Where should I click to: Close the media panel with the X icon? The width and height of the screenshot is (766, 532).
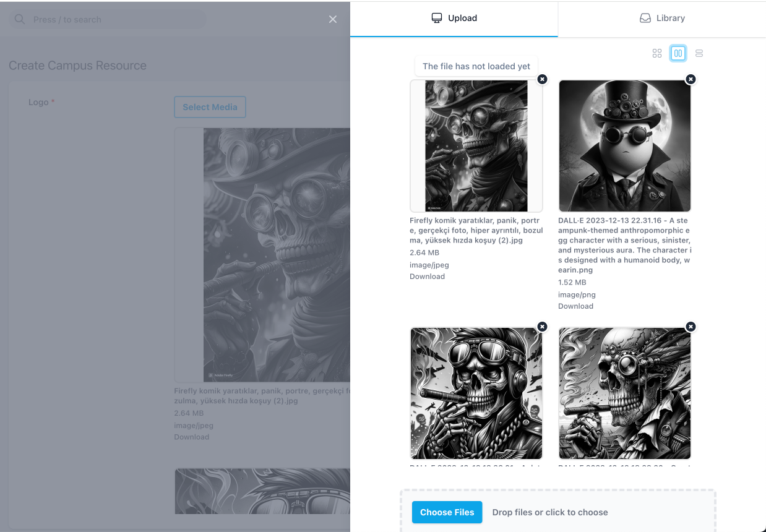(x=333, y=19)
